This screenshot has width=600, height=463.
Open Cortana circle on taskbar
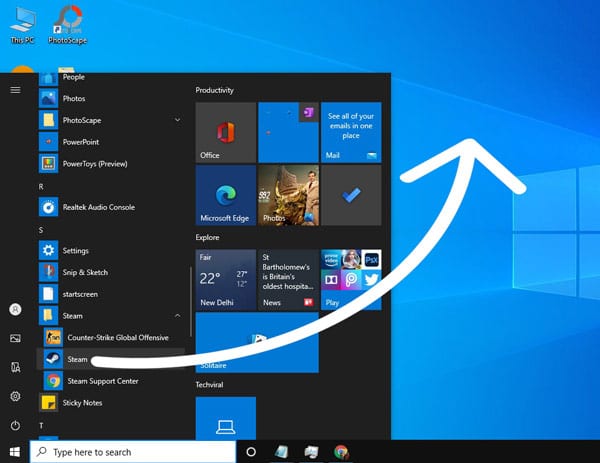click(251, 452)
